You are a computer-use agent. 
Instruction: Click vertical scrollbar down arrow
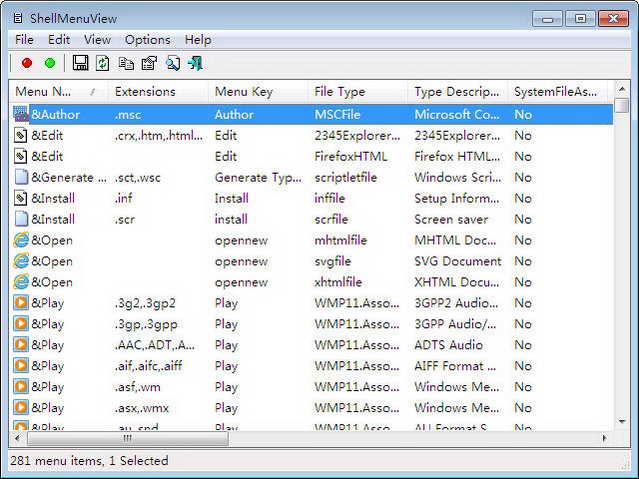(x=622, y=422)
